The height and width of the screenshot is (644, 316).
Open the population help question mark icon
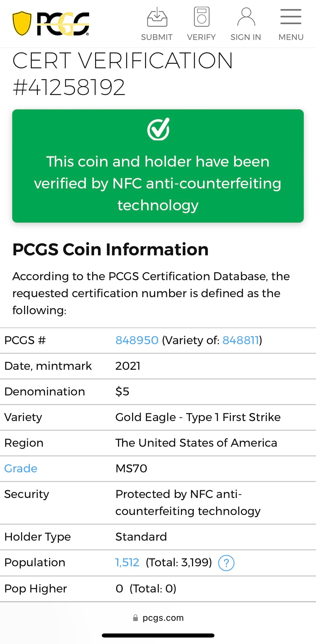(226, 563)
